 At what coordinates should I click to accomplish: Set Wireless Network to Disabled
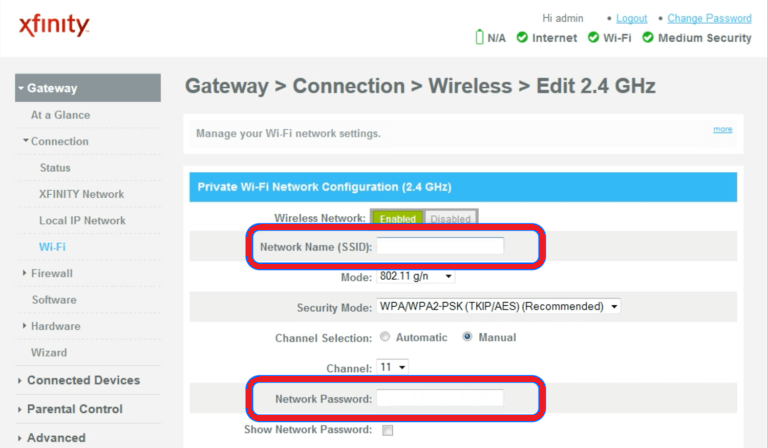pos(450,218)
